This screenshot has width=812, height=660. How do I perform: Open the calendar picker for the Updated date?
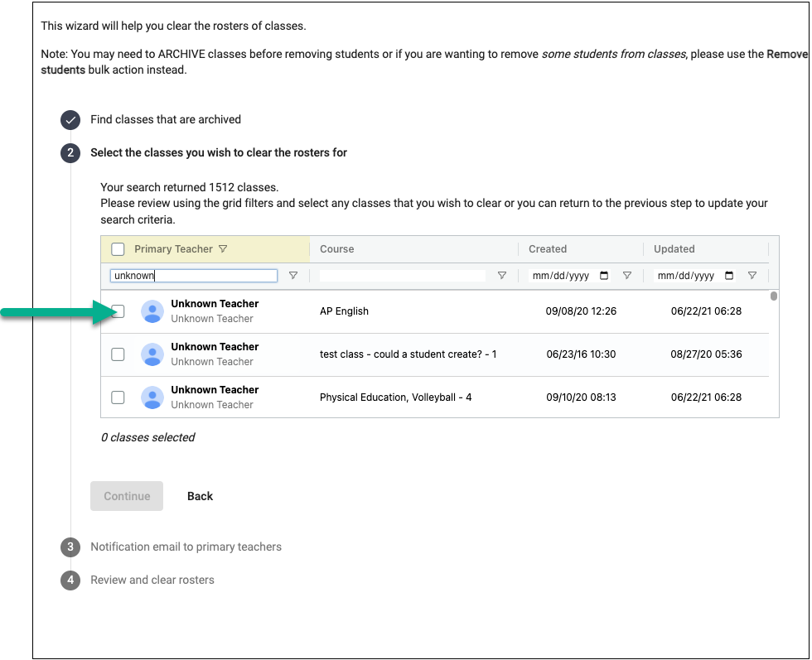[729, 276]
